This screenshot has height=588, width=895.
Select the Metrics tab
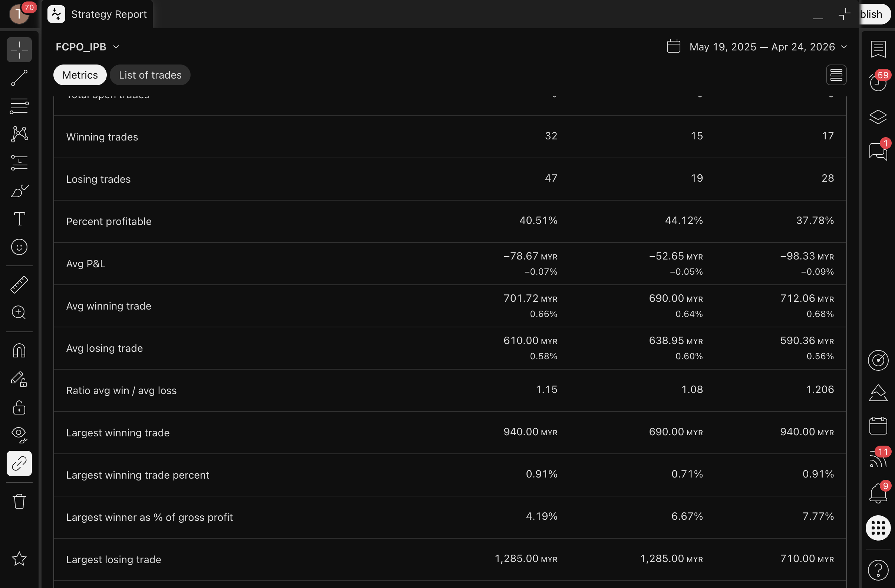pos(80,75)
